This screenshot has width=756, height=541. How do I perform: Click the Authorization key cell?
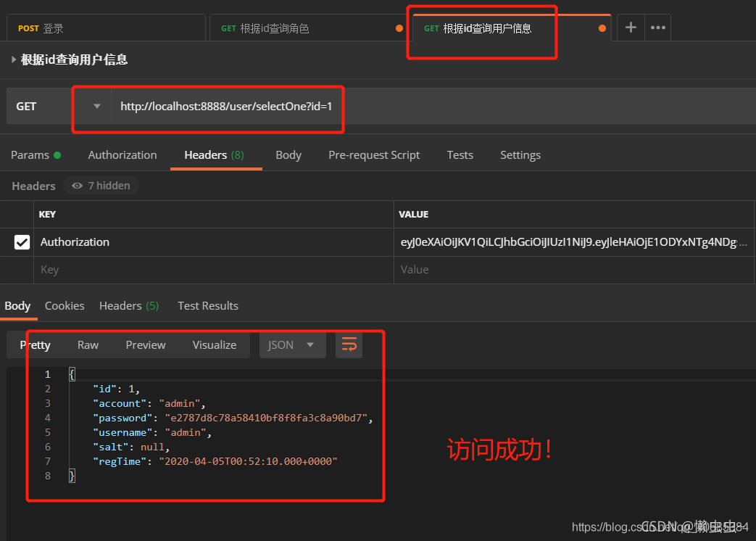(x=214, y=242)
